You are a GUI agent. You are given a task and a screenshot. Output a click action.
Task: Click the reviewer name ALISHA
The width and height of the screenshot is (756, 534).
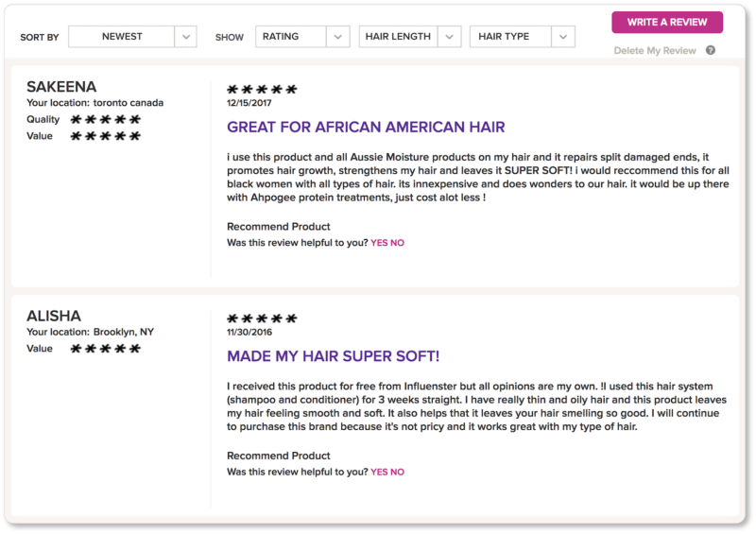click(x=54, y=316)
